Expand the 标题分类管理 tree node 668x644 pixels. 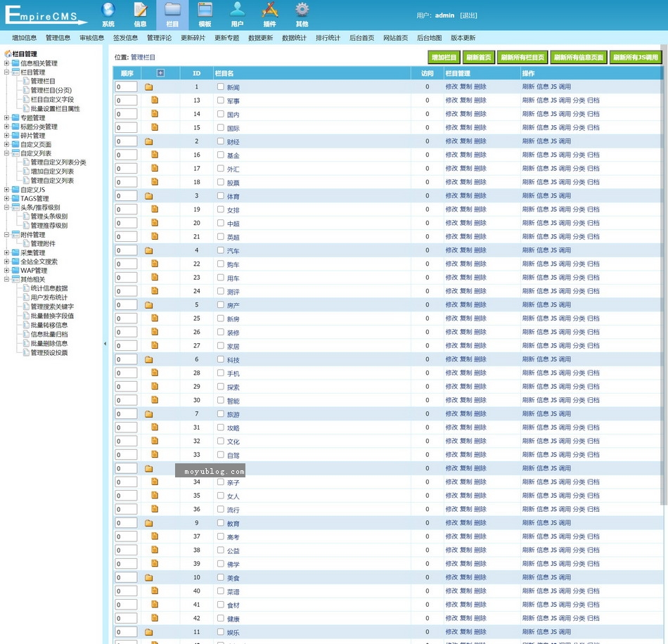pyautogui.click(x=6, y=127)
